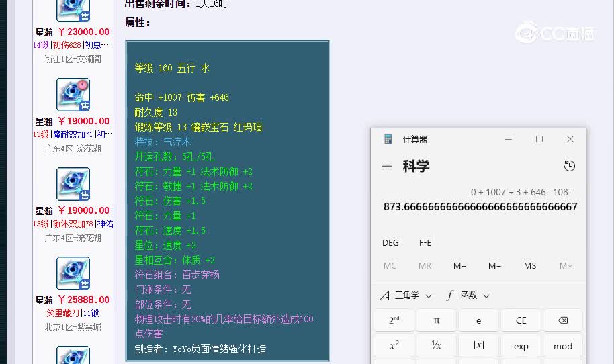614x364 pixels.
Task: Click the 符石：速度 +1.5 line
Action: point(170,230)
